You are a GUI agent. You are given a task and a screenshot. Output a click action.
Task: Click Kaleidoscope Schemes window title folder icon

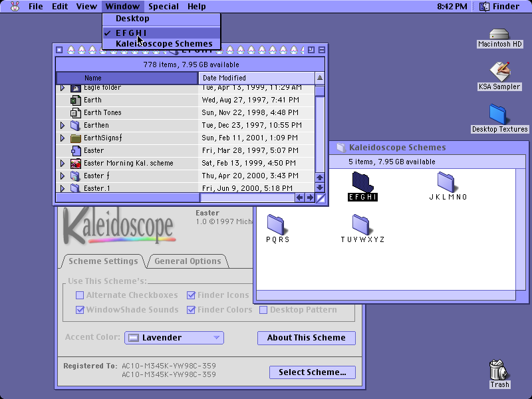[341, 147]
